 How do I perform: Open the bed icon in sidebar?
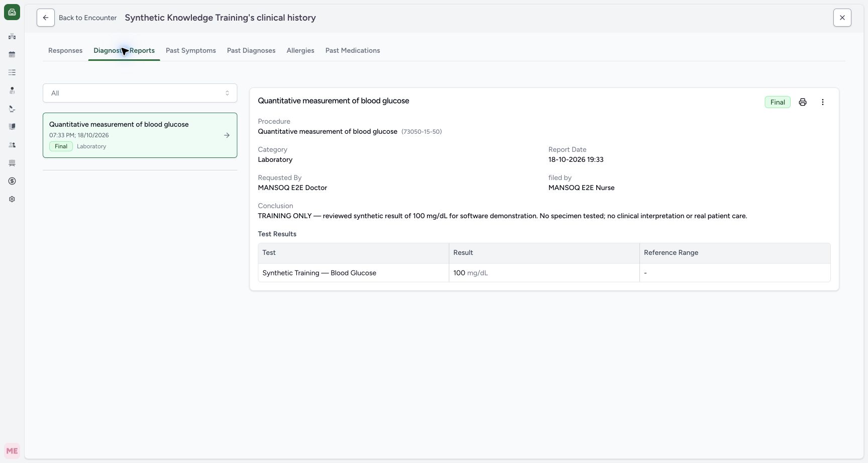tap(12, 163)
